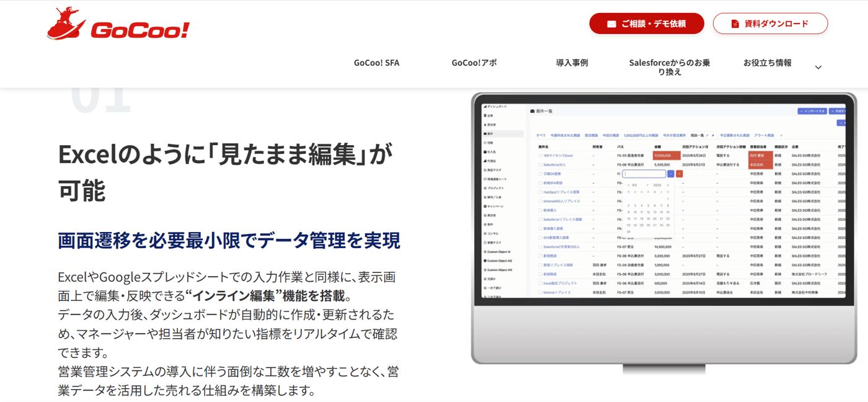Open the お役立ち情報 menu label
Image resolution: width=868 pixels, height=402 pixels.
[768, 63]
